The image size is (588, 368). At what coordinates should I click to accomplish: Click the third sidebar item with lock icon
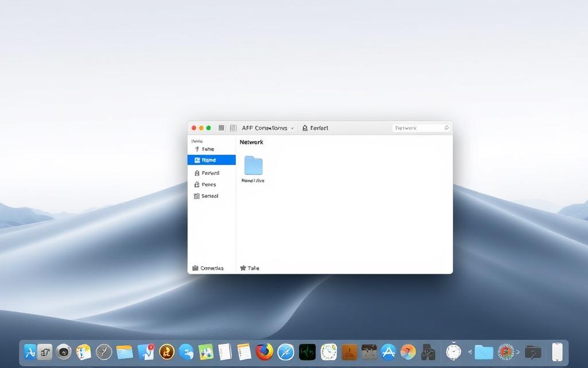[207, 172]
